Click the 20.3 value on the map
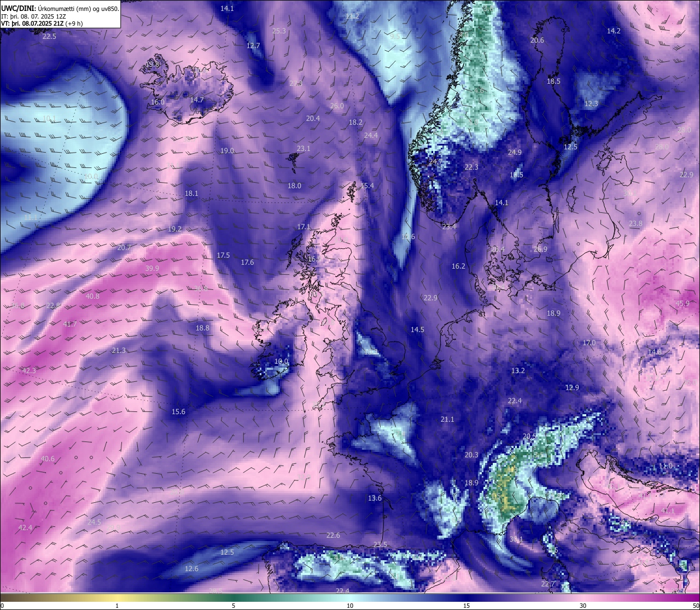700x610 pixels. click(471, 455)
